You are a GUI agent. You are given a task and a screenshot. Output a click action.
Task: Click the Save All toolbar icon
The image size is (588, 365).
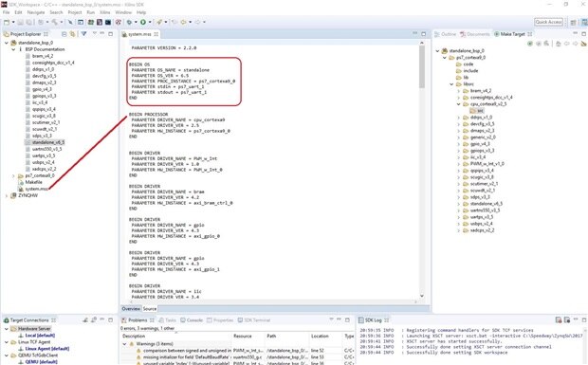(28, 22)
